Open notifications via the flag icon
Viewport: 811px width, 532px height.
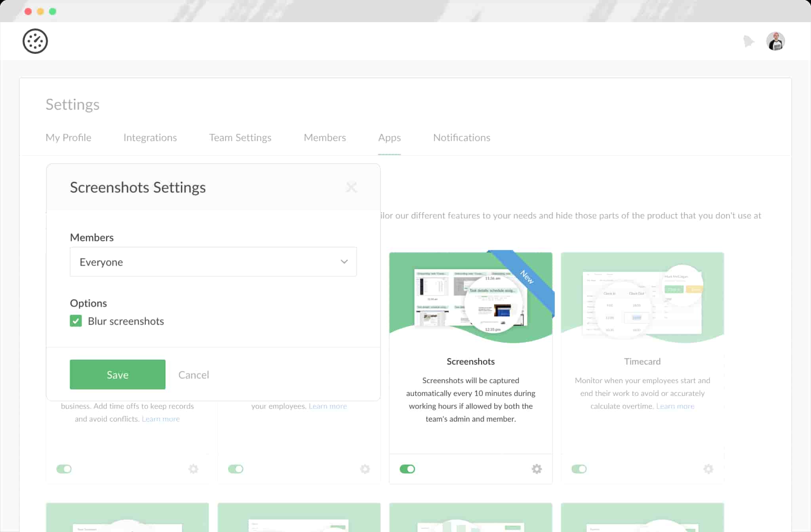(748, 41)
